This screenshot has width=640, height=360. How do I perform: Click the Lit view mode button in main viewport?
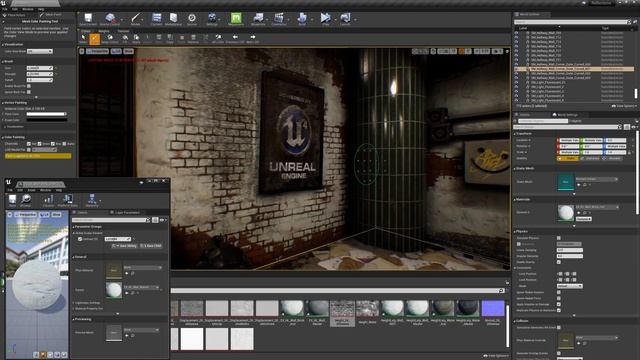pyautogui.click(x=116, y=51)
